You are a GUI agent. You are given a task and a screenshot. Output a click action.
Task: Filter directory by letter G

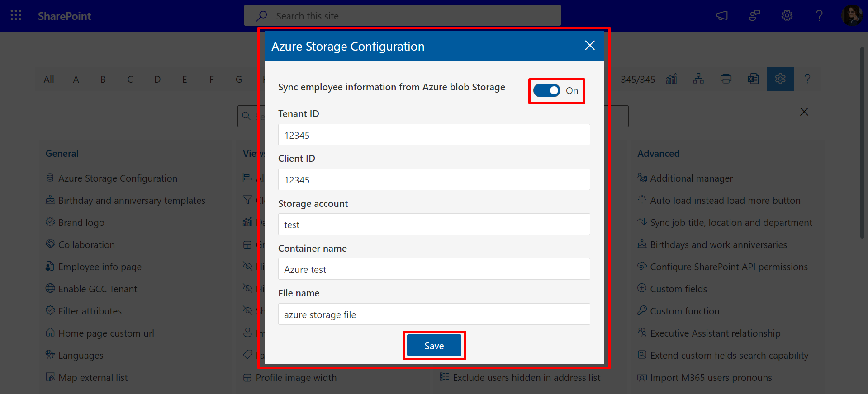click(x=239, y=80)
